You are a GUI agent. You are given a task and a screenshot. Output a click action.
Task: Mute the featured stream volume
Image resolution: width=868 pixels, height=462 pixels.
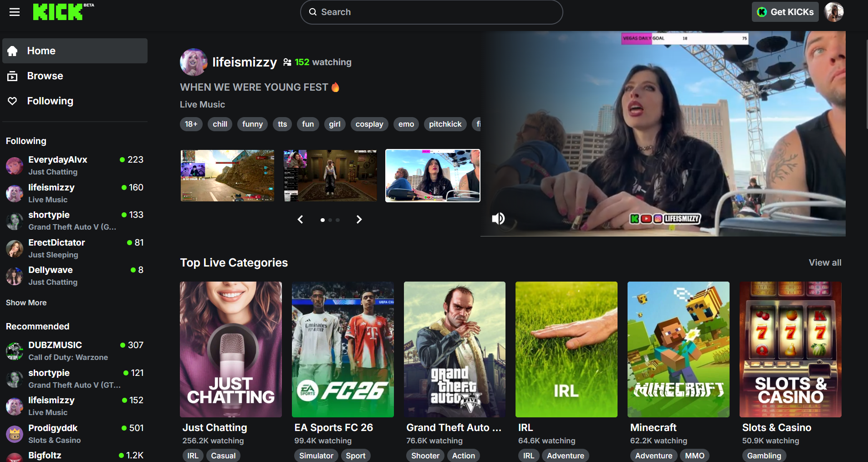point(498,219)
